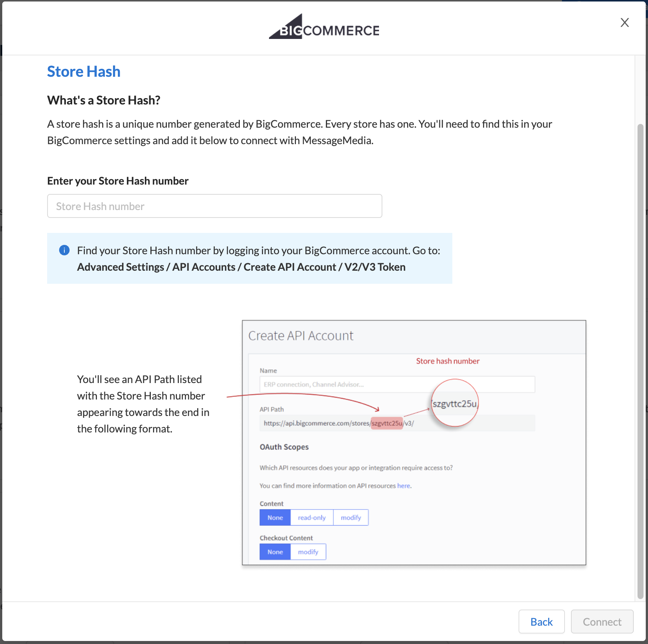Click the Advanced Settings / API Accounts path text

[241, 267]
